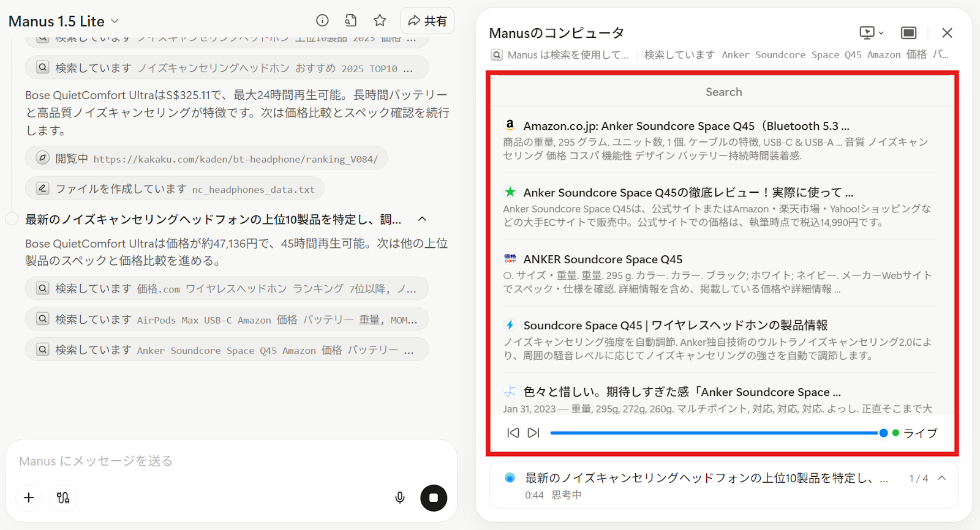The width and height of the screenshot is (980, 530).
Task: Click the Manus は検索を使用して status label
Action: pyautogui.click(x=568, y=54)
